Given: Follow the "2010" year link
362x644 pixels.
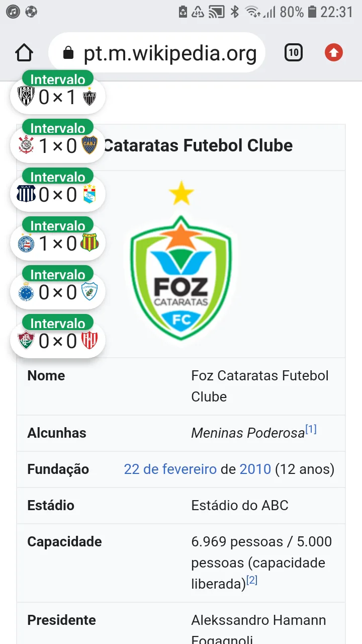Looking at the screenshot, I should [x=255, y=469].
